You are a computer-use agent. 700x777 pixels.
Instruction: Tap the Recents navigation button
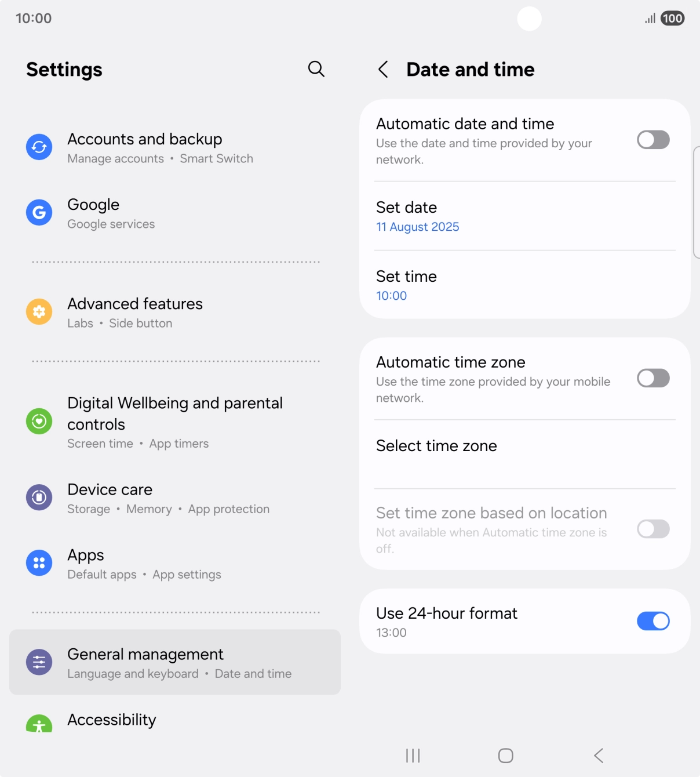pyautogui.click(x=413, y=756)
